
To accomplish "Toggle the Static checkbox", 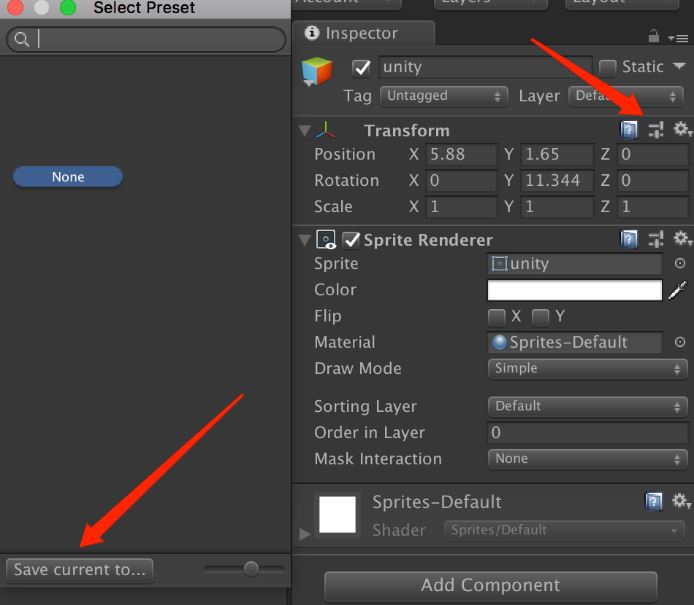I will [607, 68].
